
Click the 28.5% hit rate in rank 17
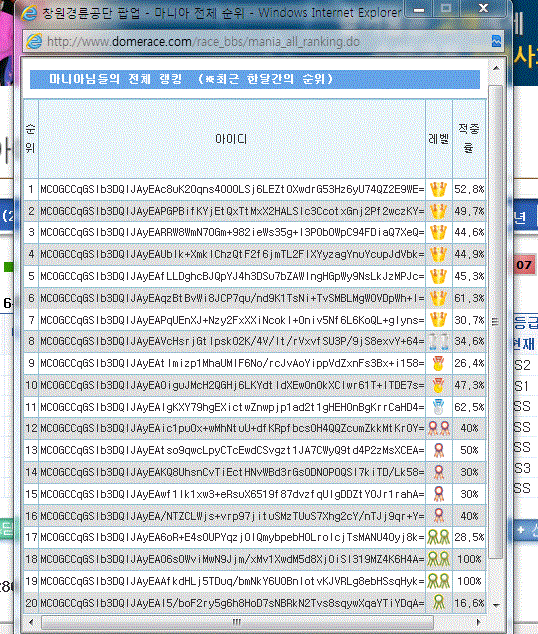click(x=469, y=537)
